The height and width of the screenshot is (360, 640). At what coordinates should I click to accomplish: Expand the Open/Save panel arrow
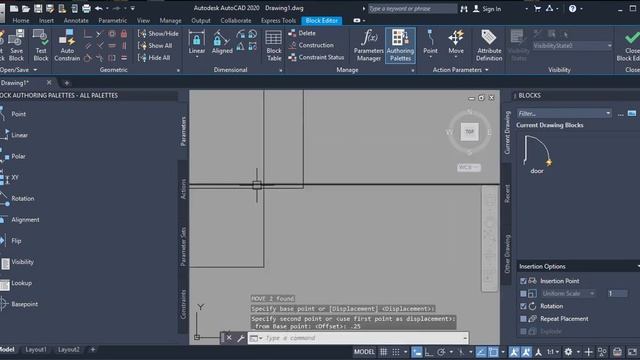(x=36, y=70)
